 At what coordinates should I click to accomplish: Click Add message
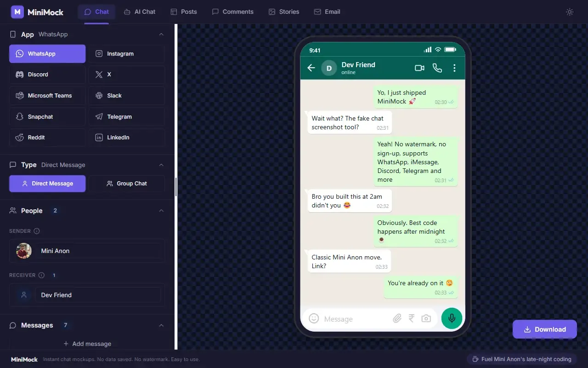point(87,344)
